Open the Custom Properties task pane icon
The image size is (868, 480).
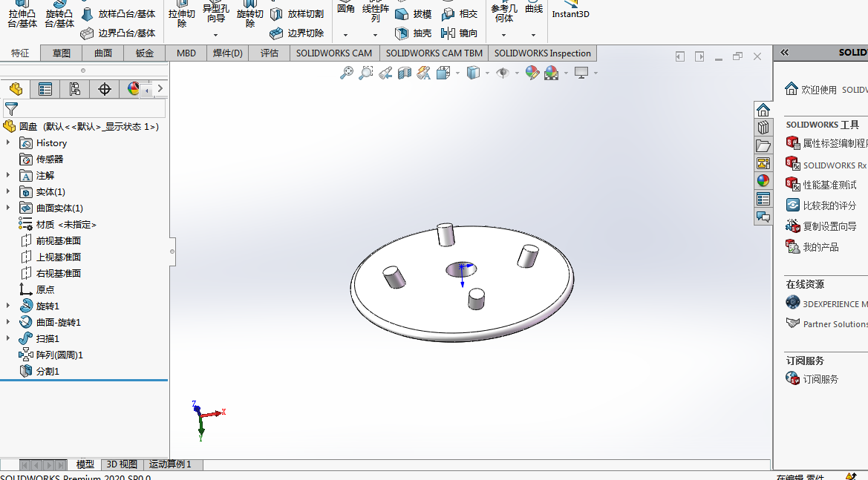click(763, 199)
